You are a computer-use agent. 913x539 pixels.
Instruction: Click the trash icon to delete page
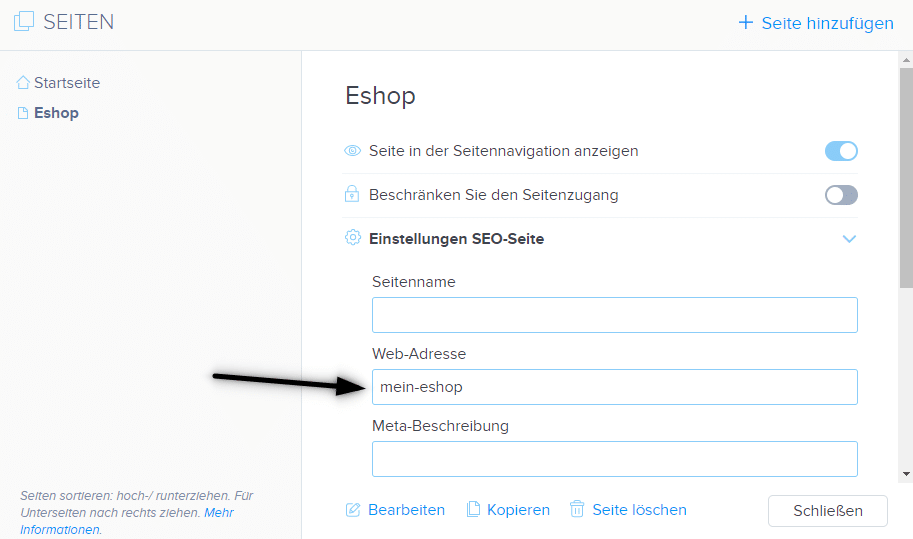click(576, 509)
